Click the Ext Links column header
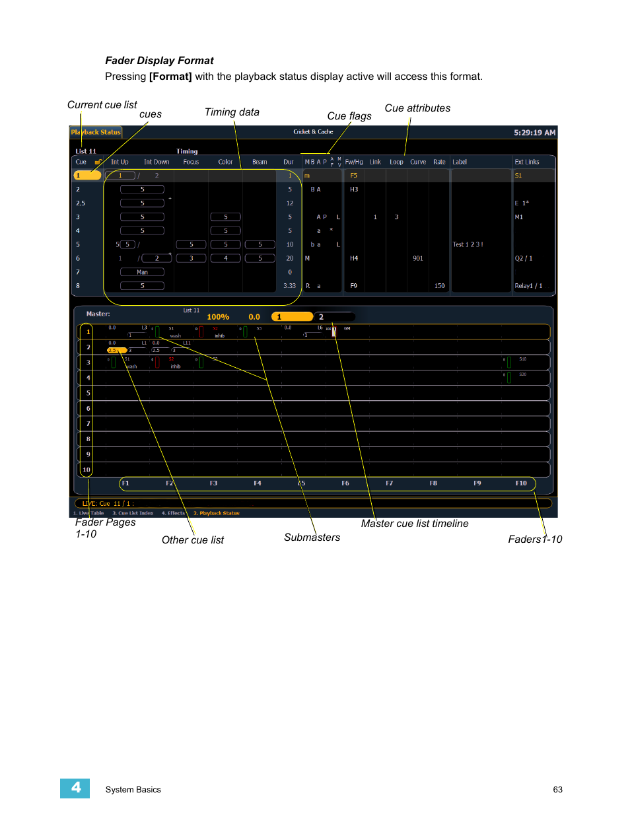 [527, 162]
